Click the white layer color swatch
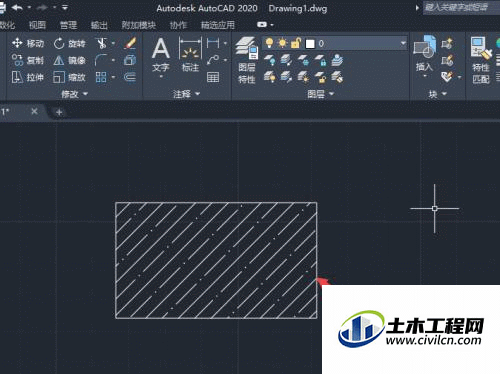Image resolution: width=500 pixels, height=374 pixels. pos(310,44)
